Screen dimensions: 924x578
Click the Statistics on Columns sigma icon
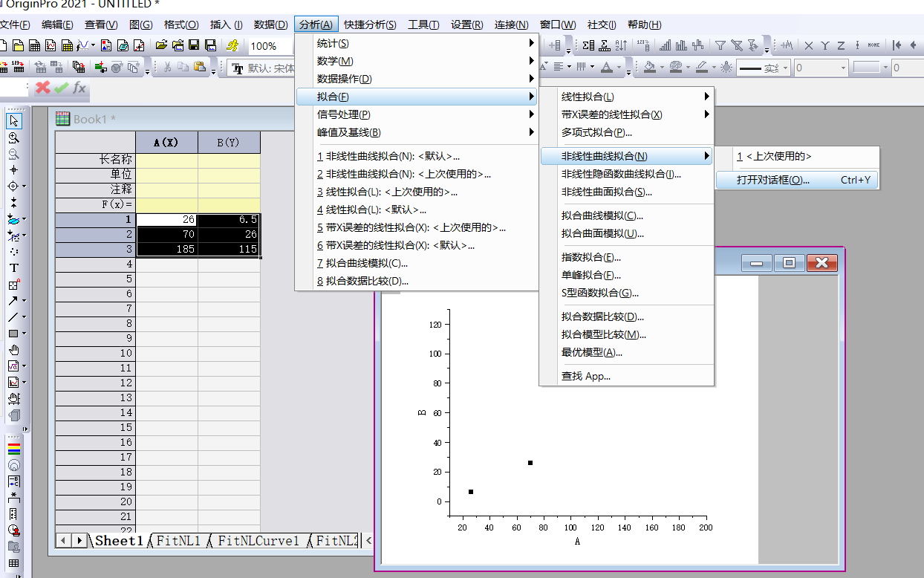click(x=588, y=46)
